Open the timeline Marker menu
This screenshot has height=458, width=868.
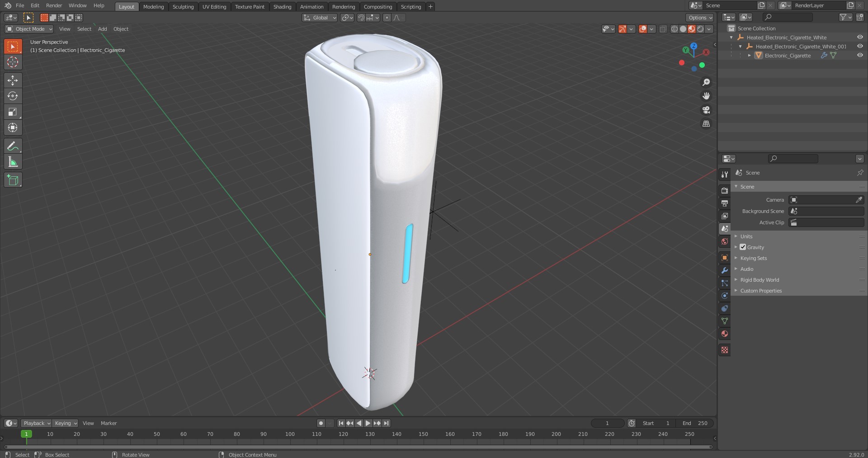[x=108, y=423]
